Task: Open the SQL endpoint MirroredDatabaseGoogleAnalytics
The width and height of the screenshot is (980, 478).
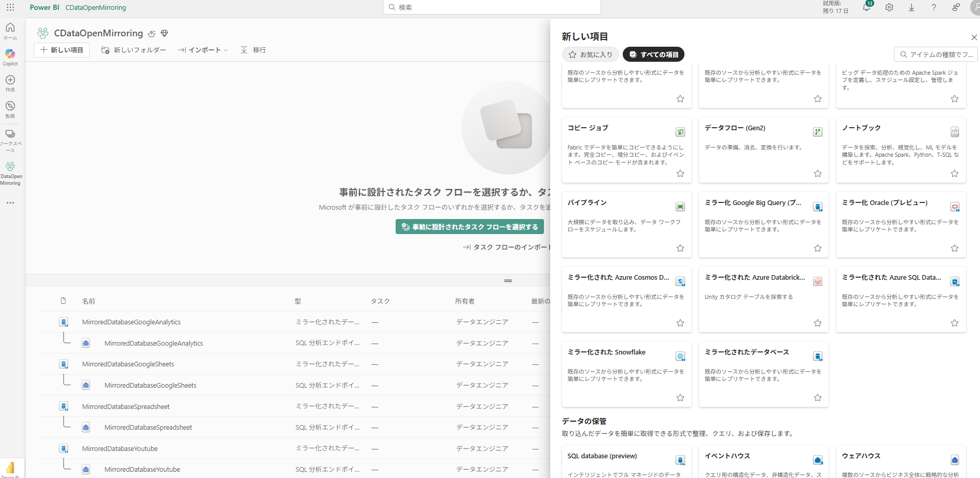Action: pyautogui.click(x=153, y=343)
